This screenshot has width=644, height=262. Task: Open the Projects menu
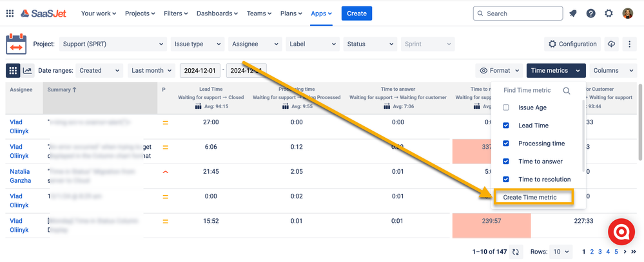click(x=140, y=14)
